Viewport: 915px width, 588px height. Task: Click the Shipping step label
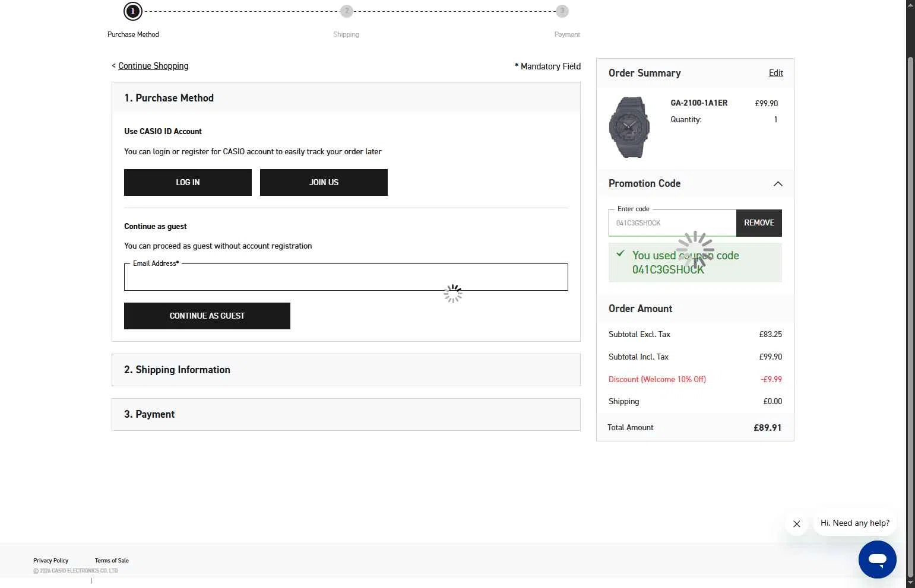346,34
